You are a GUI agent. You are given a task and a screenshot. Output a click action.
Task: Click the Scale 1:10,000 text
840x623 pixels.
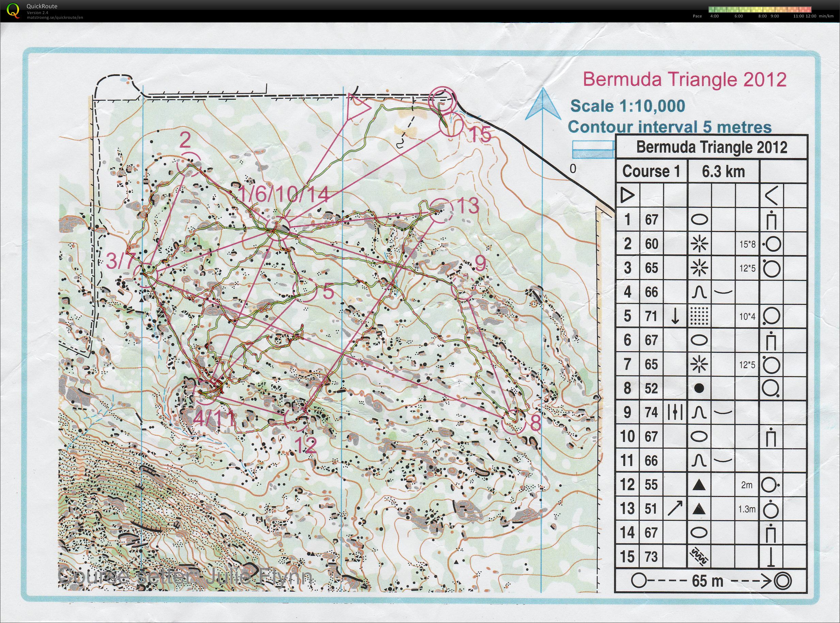tap(627, 106)
